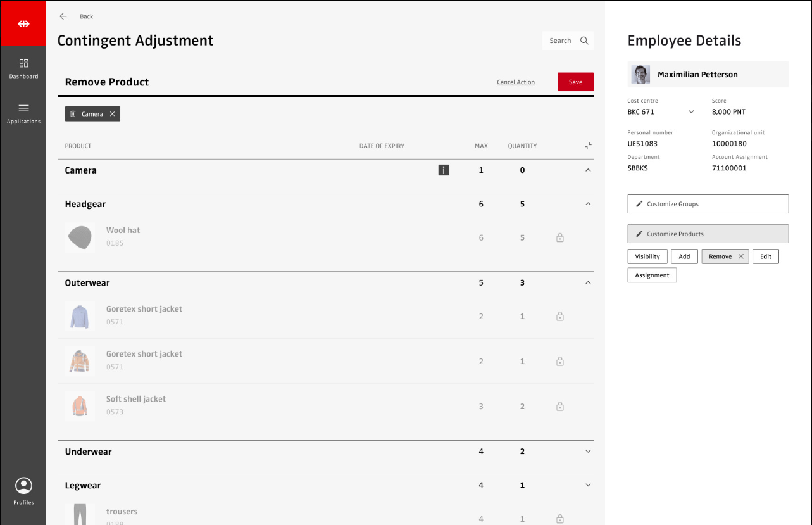Toggle the lock on Soft shell jacket
This screenshot has height=525, width=812.
coord(559,407)
